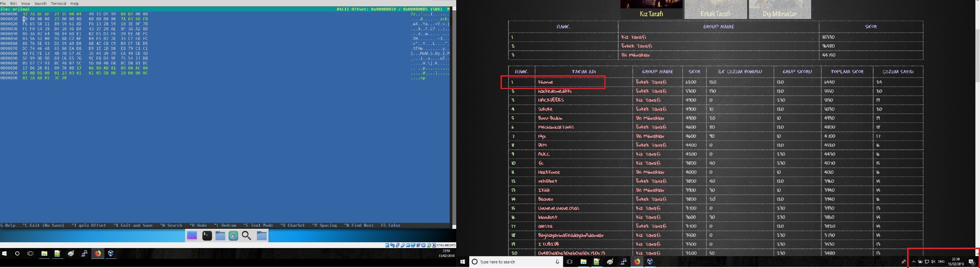Open the Edit menu in hex editor

click(13, 3)
